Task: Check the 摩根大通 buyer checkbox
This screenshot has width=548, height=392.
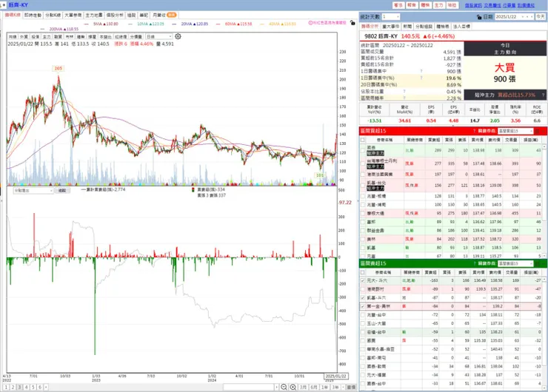Action: (363, 213)
